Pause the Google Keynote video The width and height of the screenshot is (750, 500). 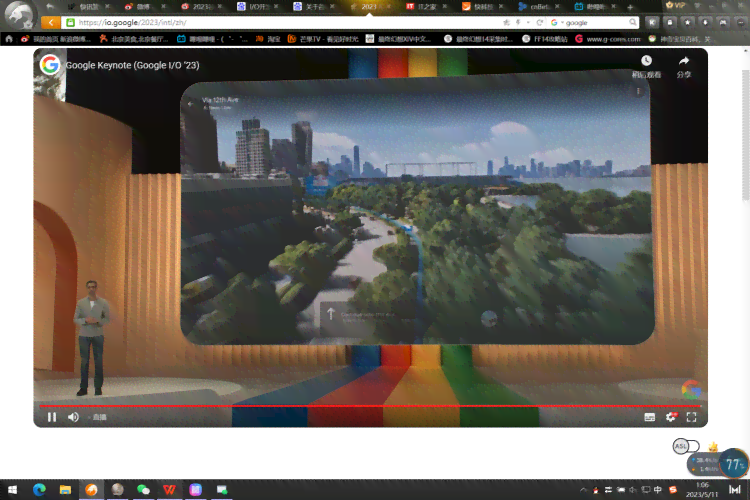[x=52, y=417]
